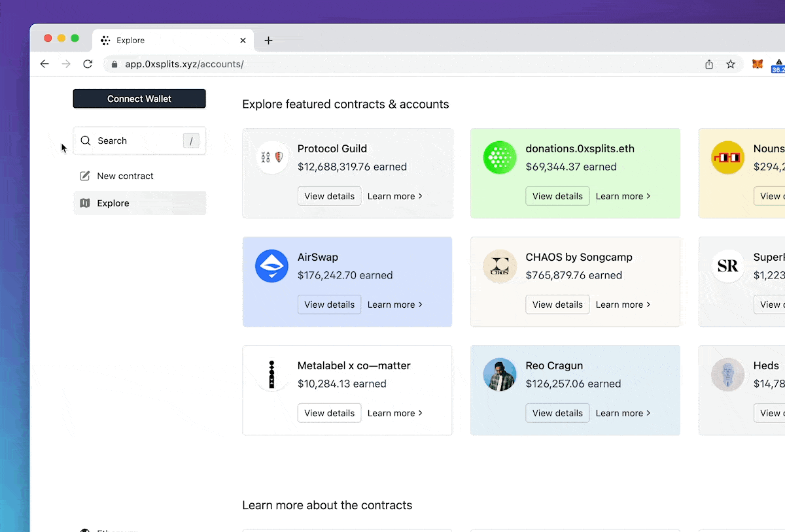Select Explore in the sidebar
The height and width of the screenshot is (532, 785).
[x=139, y=203]
